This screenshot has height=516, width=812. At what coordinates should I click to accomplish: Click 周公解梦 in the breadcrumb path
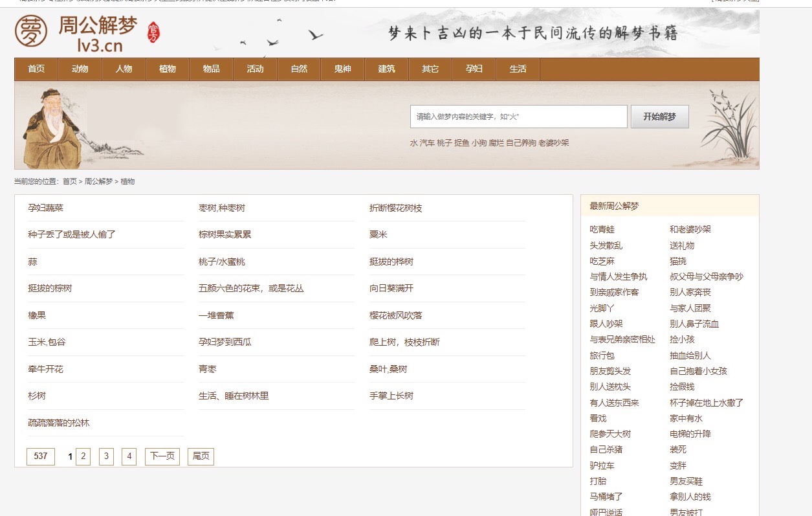click(98, 182)
